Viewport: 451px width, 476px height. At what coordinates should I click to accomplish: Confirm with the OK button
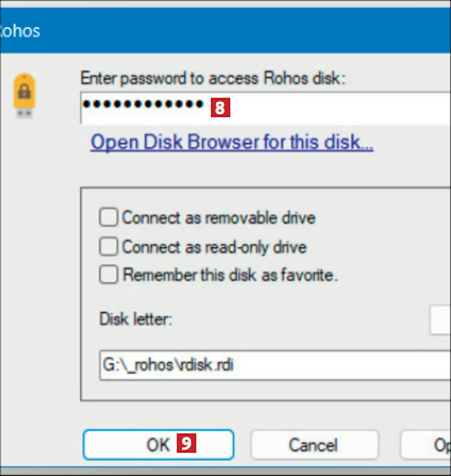click(158, 445)
